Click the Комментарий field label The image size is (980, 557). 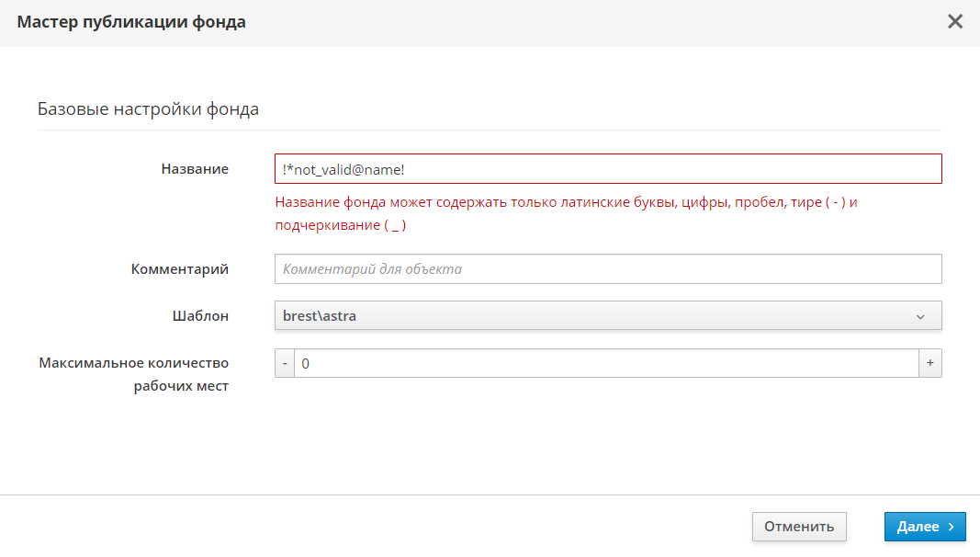click(x=179, y=269)
